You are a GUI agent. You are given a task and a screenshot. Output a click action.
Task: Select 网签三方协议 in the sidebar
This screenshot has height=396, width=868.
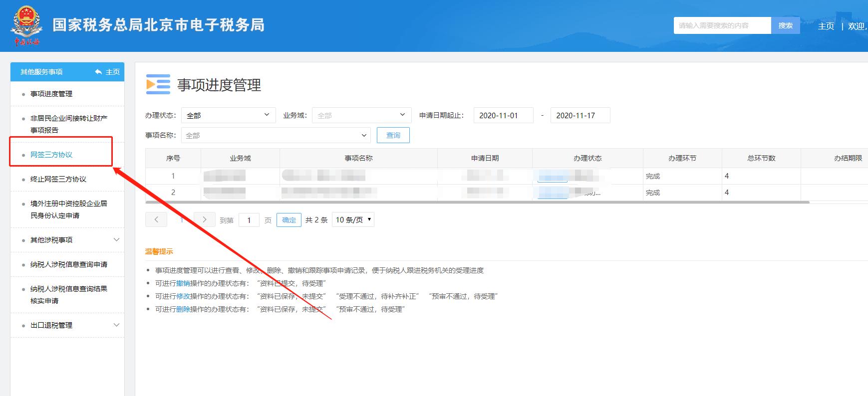pos(51,155)
